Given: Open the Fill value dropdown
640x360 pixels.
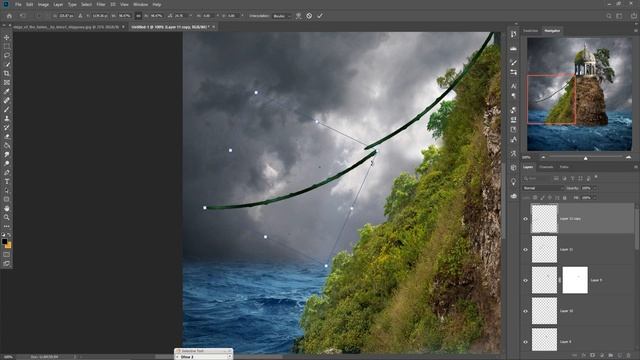Looking at the screenshot, I should (594, 198).
